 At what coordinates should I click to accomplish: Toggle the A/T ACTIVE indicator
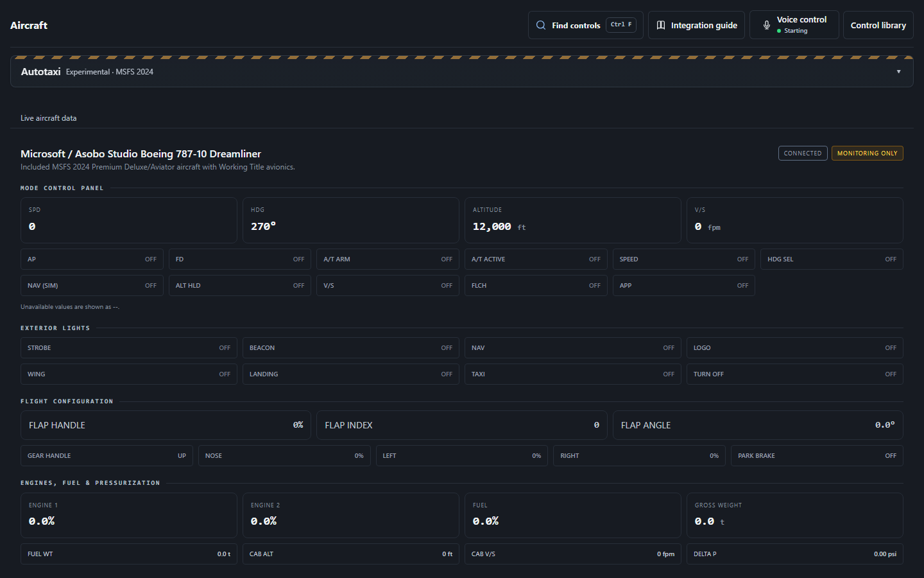pyautogui.click(x=536, y=259)
